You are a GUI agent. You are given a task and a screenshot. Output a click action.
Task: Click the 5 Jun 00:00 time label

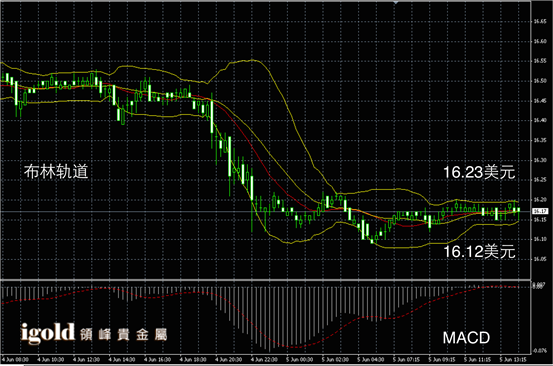[x=300, y=360]
